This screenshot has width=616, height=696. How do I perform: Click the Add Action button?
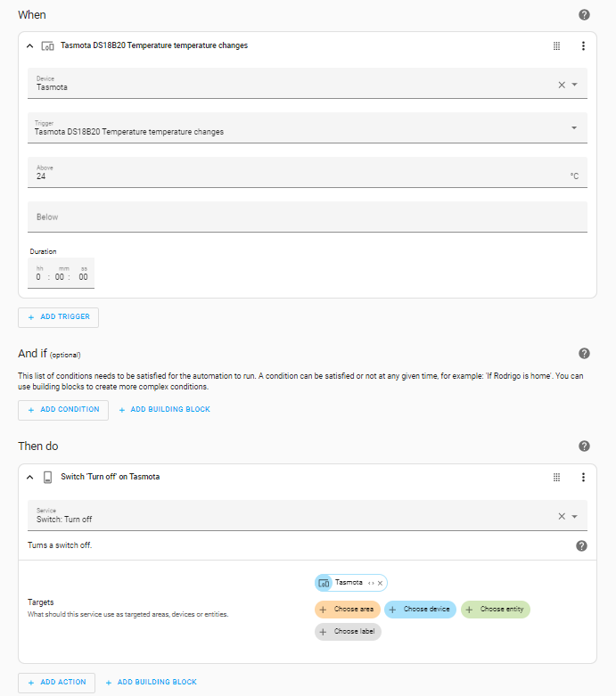pos(56,683)
